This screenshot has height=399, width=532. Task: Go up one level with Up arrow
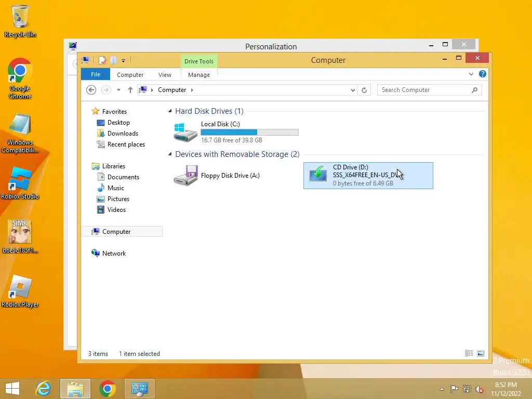130,90
